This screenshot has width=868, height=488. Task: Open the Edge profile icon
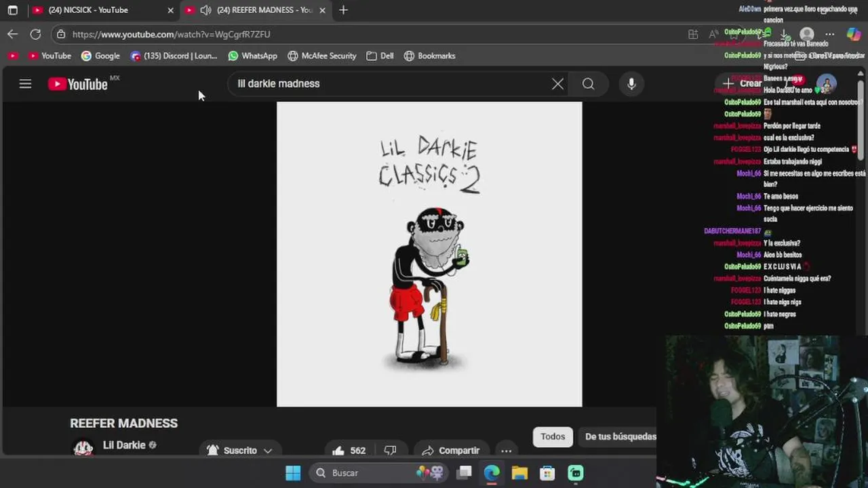tap(806, 34)
